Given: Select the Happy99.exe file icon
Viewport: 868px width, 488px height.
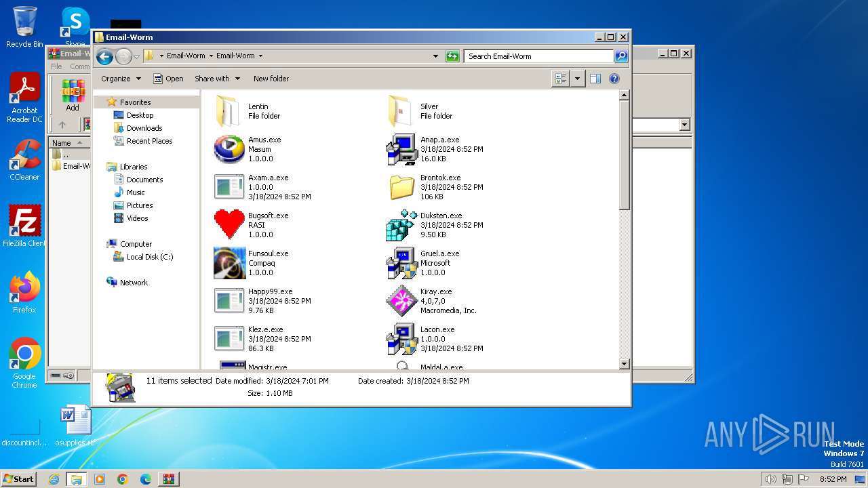Looking at the screenshot, I should 229,301.
